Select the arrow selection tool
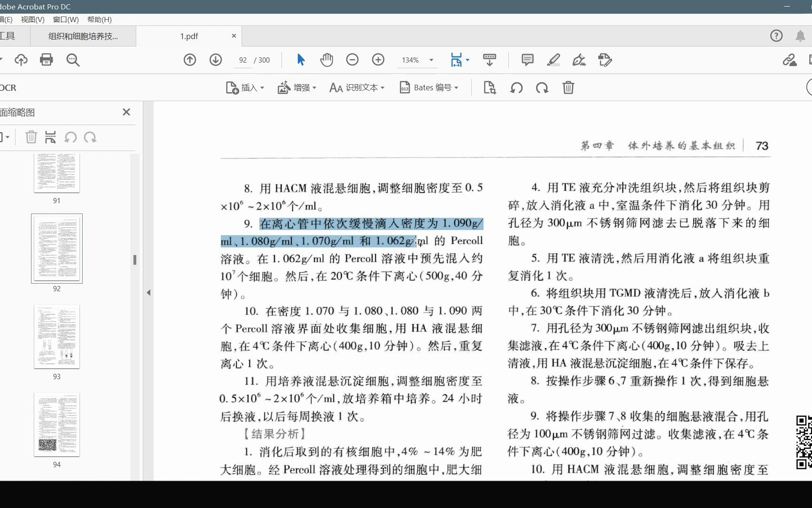Image resolution: width=812 pixels, height=508 pixels. click(300, 60)
